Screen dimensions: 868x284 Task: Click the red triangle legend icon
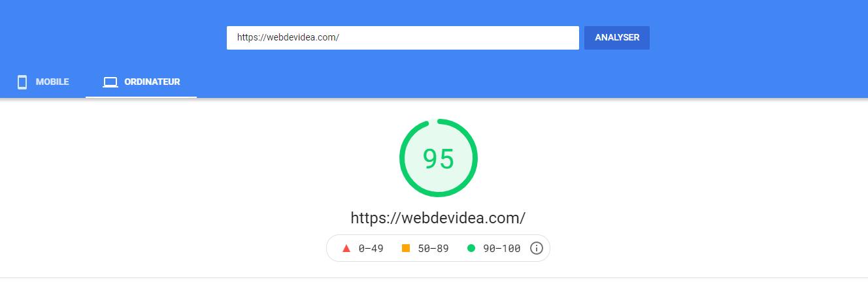[x=346, y=248]
